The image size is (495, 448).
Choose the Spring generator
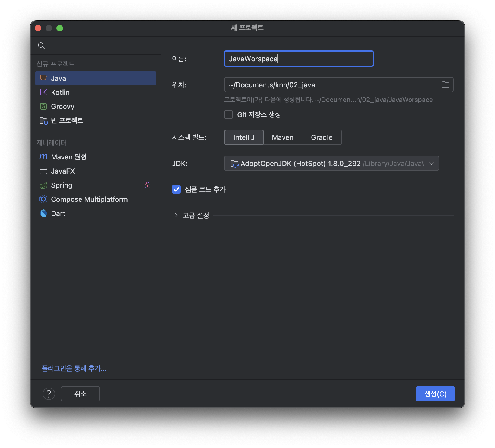96,185
